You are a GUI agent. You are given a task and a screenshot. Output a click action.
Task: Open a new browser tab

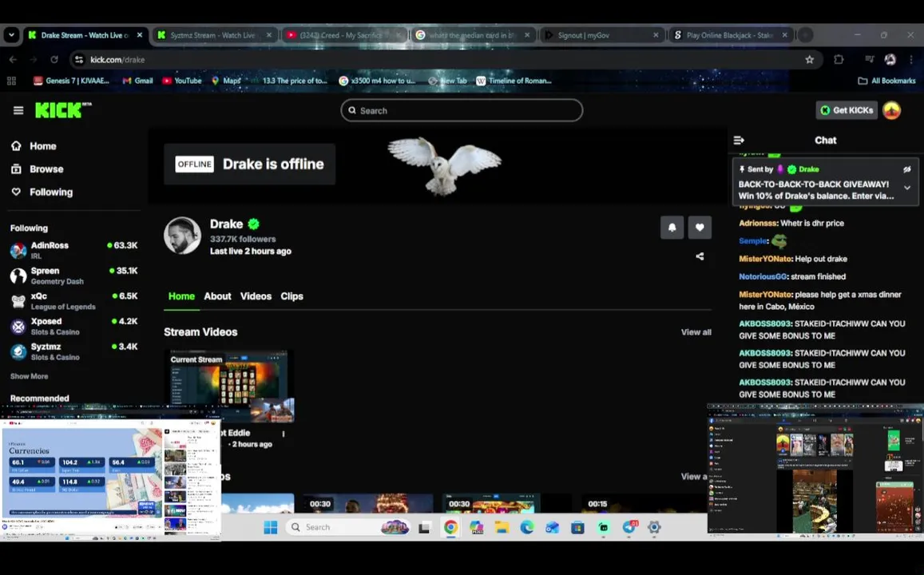click(805, 35)
